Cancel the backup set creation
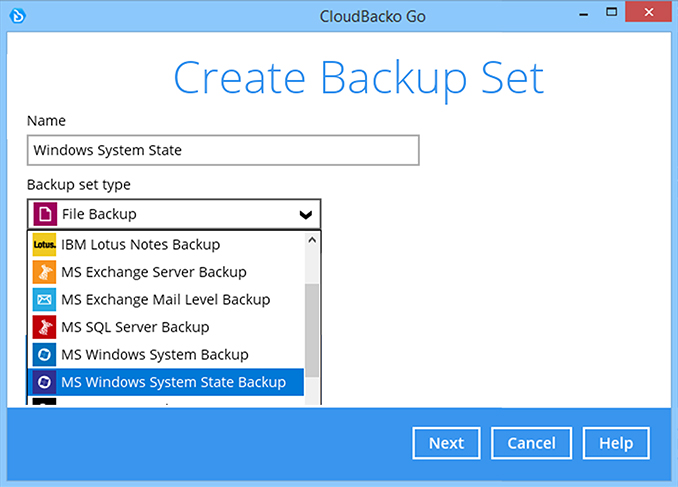Image resolution: width=678 pixels, height=487 pixels. point(531,443)
